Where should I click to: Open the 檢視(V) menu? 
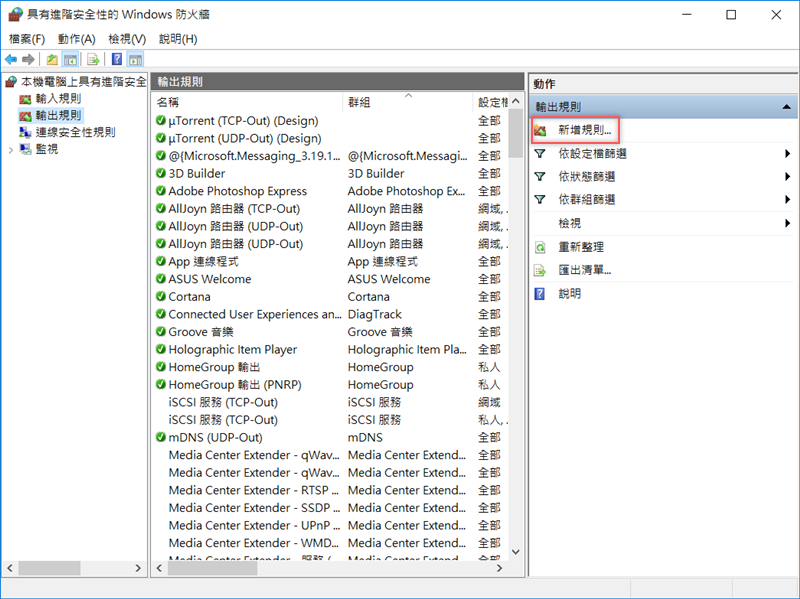tap(127, 39)
